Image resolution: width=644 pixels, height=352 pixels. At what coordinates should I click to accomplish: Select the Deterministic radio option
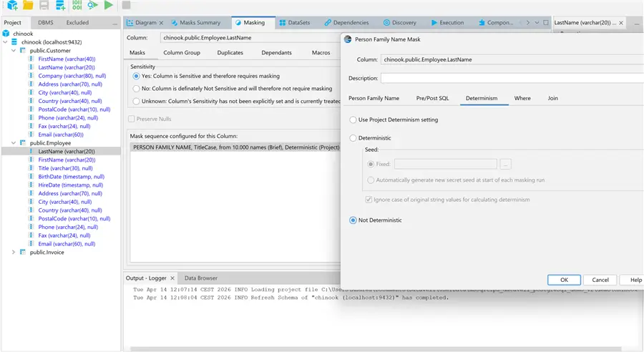pos(353,138)
